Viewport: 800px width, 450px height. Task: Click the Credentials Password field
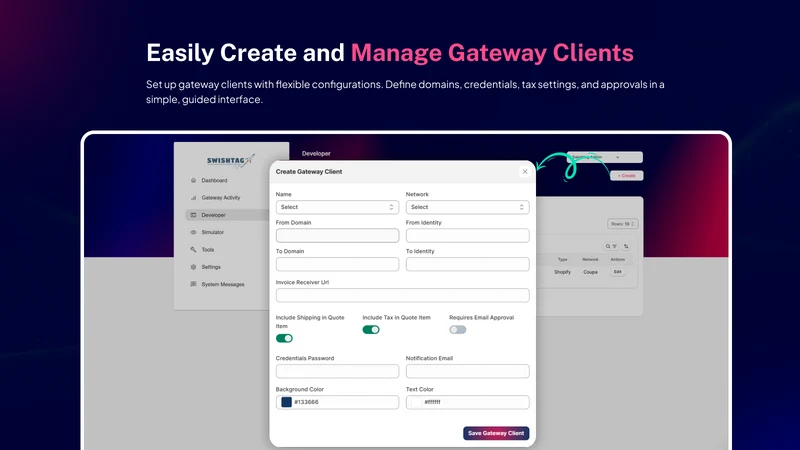tap(337, 371)
